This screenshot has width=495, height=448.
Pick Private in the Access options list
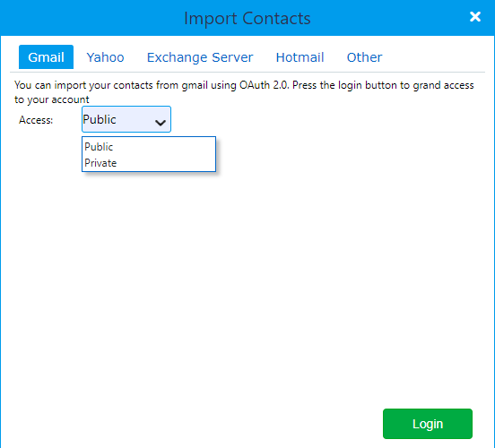(x=149, y=163)
